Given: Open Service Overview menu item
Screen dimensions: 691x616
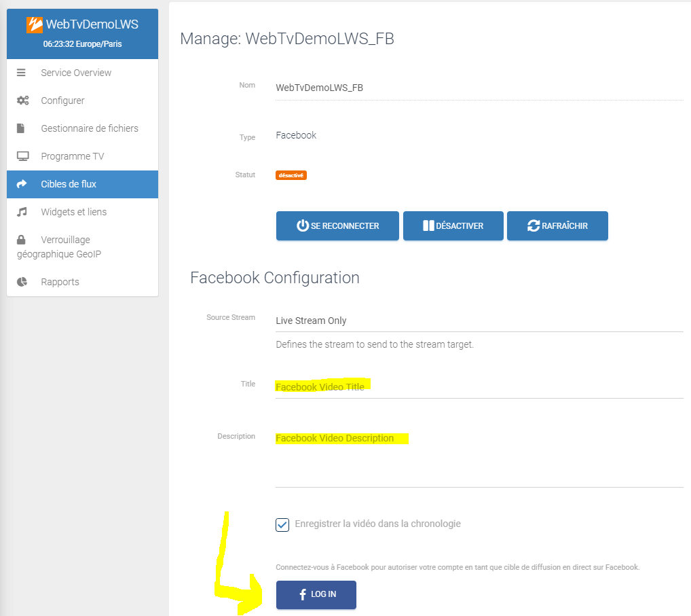Looking at the screenshot, I should tap(82, 73).
